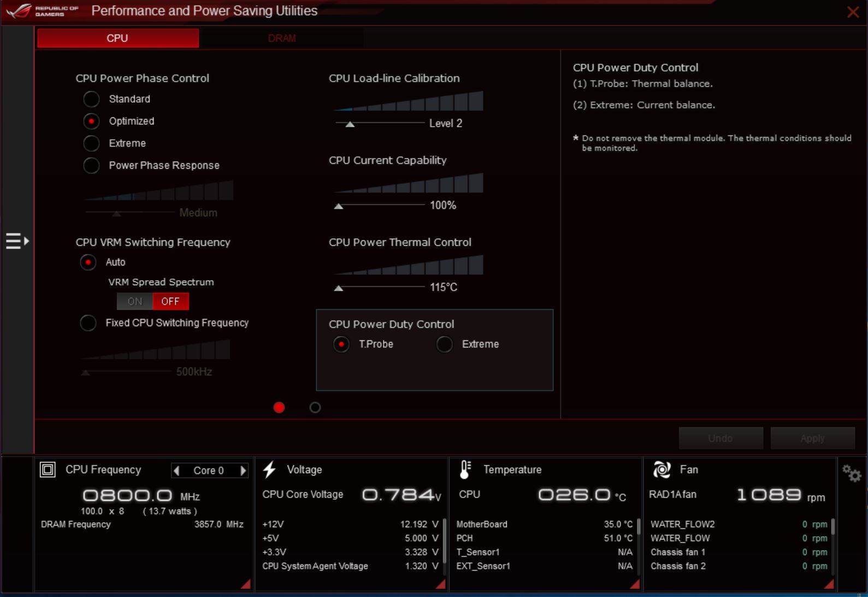Image resolution: width=868 pixels, height=597 pixels.
Task: Click CPU System Agent Voltage row
Action: 350,566
